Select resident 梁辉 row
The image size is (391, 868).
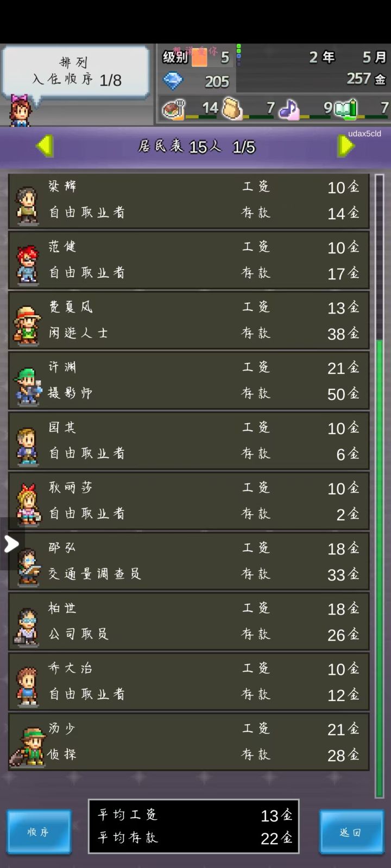[188, 201]
